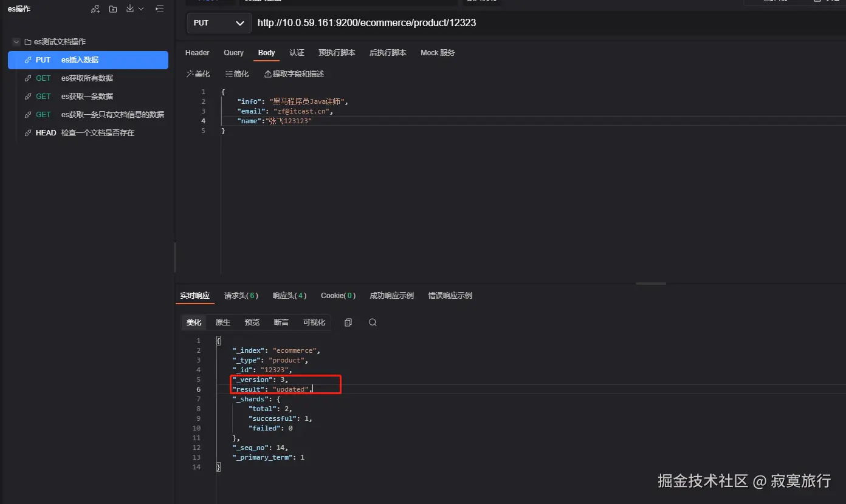Switch response view to 断言
The height and width of the screenshot is (504, 846).
tap(281, 322)
